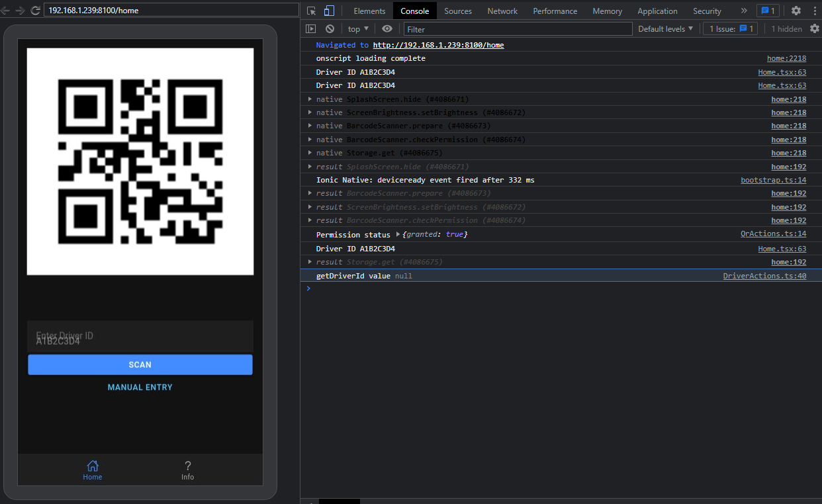Image resolution: width=822 pixels, height=504 pixels.
Task: Create a live expression eye icon
Action: (387, 29)
